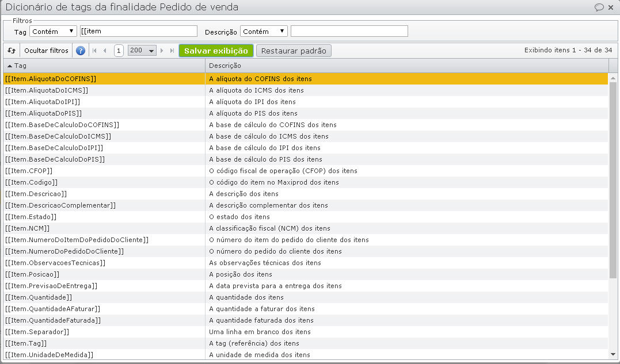Click description 'A tag (referência) dos itens'
The width and height of the screenshot is (620, 364).
(254, 343)
